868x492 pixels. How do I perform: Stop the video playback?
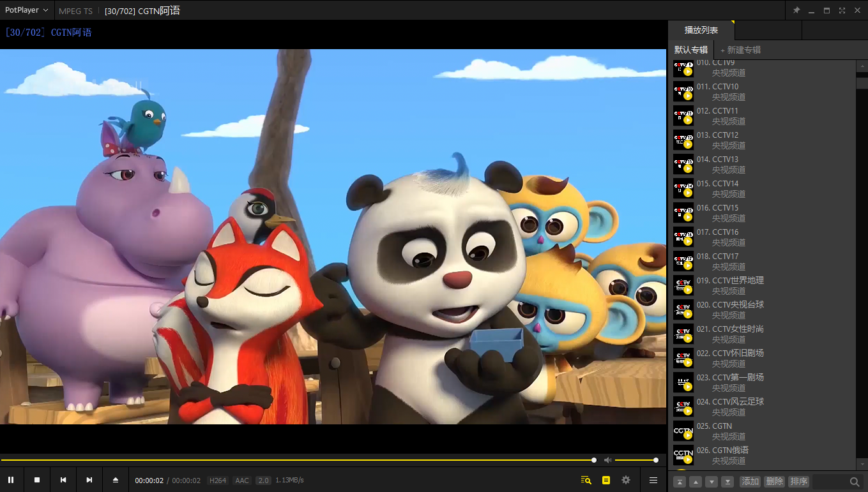(37, 480)
